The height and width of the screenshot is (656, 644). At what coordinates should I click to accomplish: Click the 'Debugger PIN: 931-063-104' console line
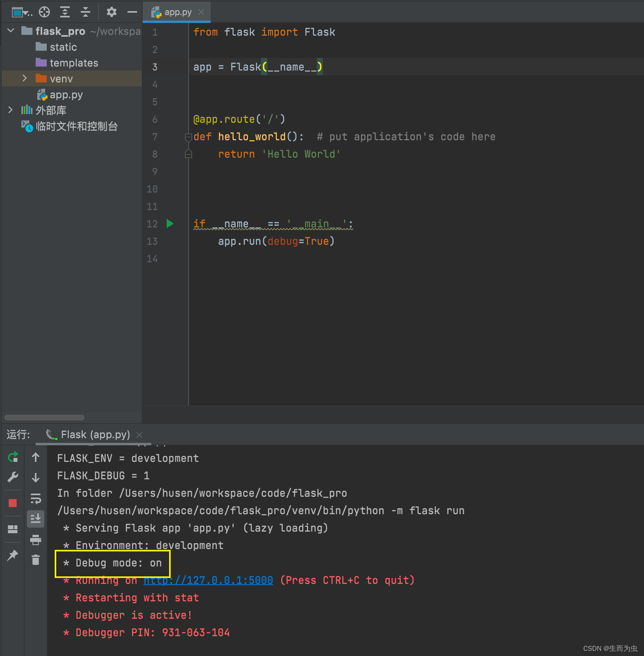147,633
